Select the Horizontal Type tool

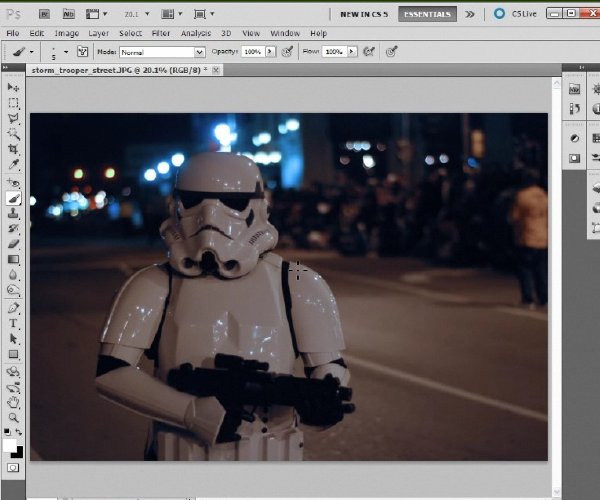point(13,323)
